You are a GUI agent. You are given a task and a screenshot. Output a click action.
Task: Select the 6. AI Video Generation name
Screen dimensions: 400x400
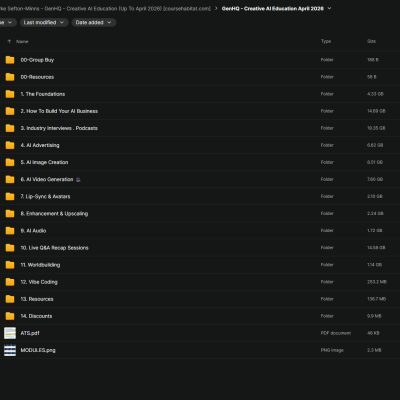click(x=47, y=179)
